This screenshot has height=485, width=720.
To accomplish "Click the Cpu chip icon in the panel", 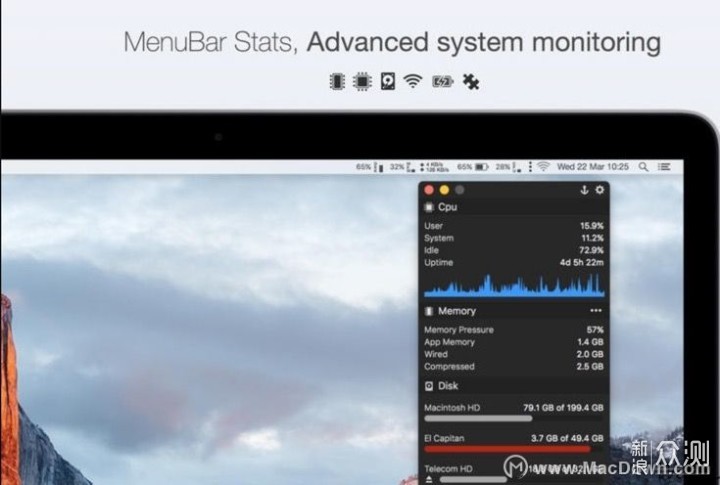I will [x=429, y=207].
